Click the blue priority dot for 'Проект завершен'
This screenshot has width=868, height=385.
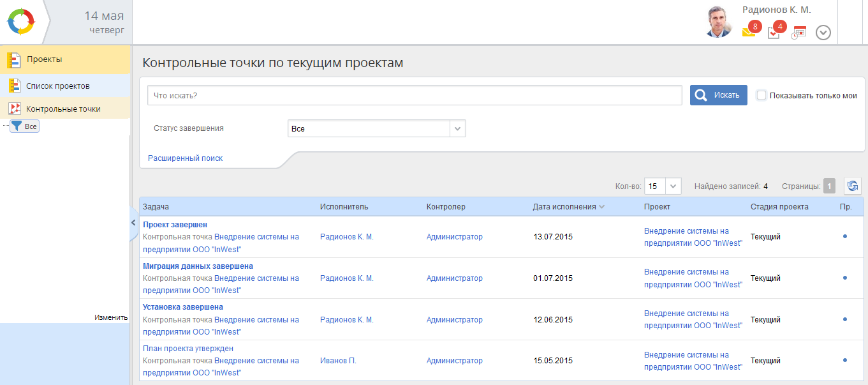844,236
